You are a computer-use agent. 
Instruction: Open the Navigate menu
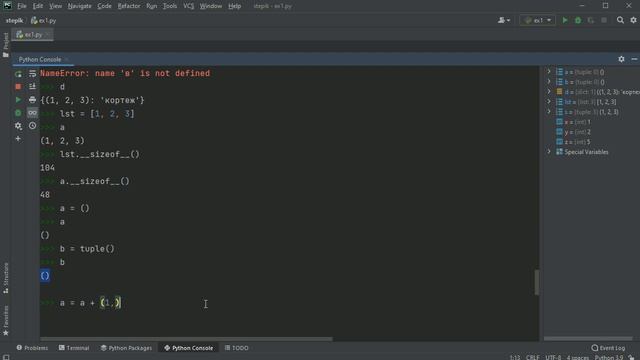(80, 6)
